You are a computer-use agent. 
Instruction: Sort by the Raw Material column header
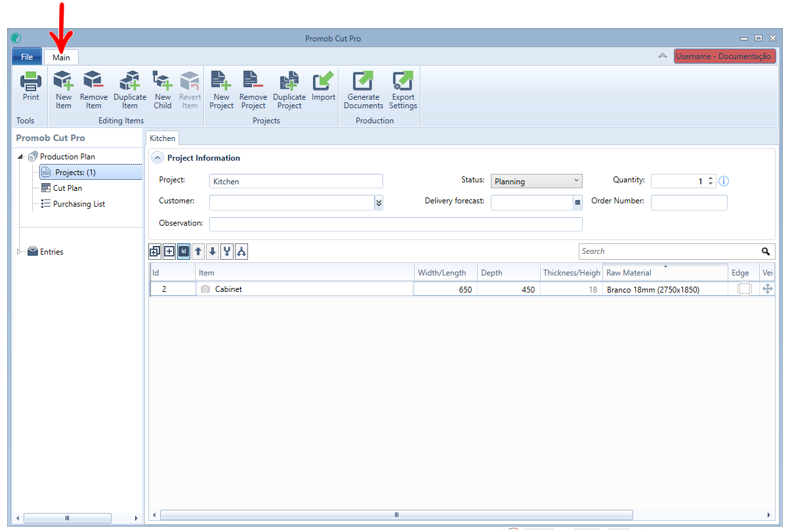[665, 273]
